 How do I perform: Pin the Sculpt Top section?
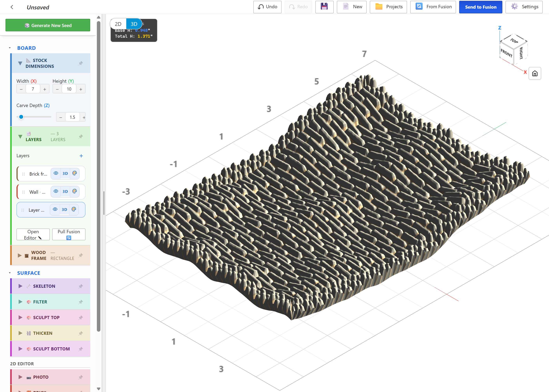81,318
